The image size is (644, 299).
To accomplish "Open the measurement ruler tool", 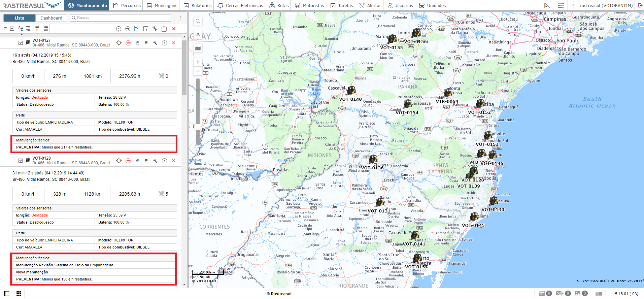I will (547, 5).
